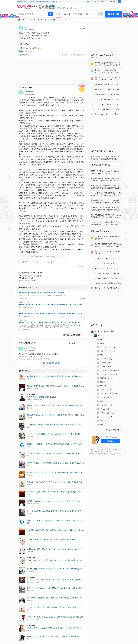138x644 pixels.
Task: Open ad link 死後が地獄である証拠があります
Action: pos(42,293)
